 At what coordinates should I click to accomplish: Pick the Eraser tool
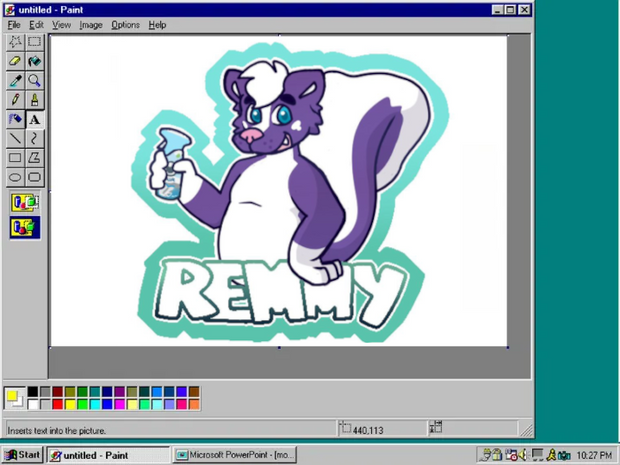pos(15,61)
